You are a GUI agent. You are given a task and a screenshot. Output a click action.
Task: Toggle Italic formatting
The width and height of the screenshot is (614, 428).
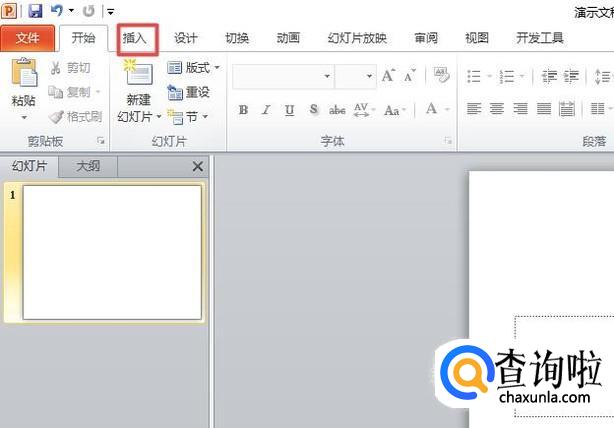point(266,110)
